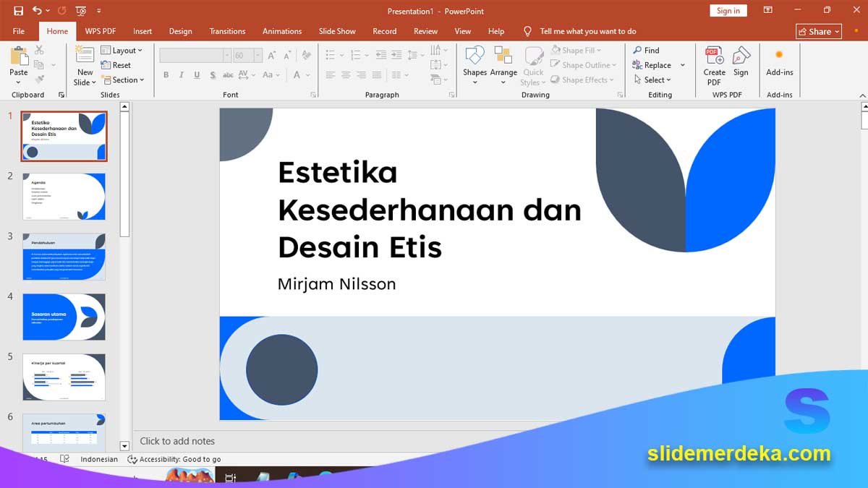Collapse the ribbon arrow

[861, 95]
